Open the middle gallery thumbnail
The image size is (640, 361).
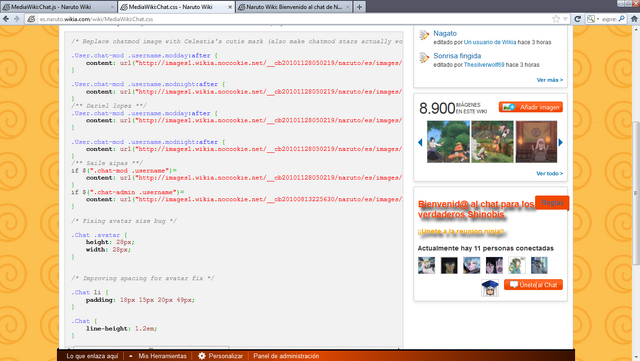coord(492,142)
